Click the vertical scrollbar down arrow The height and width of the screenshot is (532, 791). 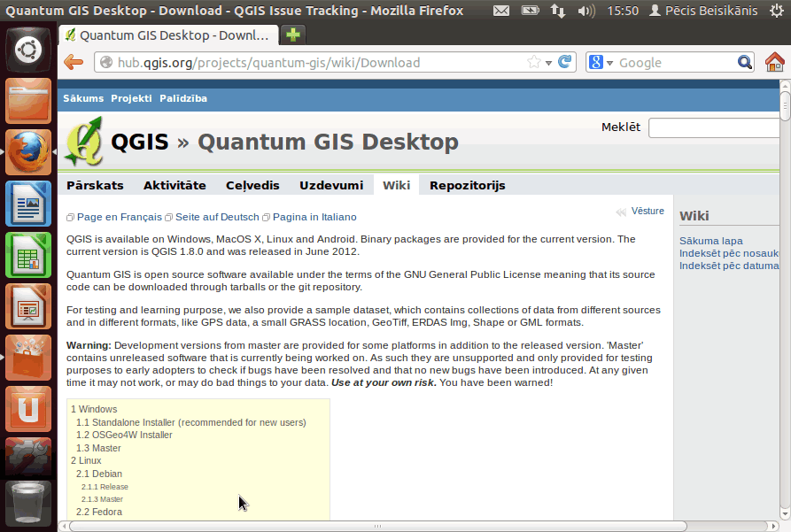(785, 514)
